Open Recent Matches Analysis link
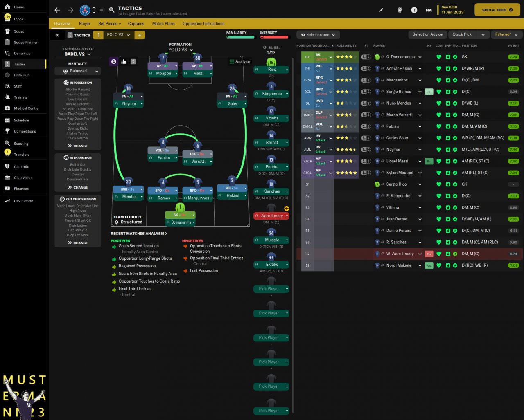Image resolution: width=524 pixels, height=420 pixels. coord(139,234)
